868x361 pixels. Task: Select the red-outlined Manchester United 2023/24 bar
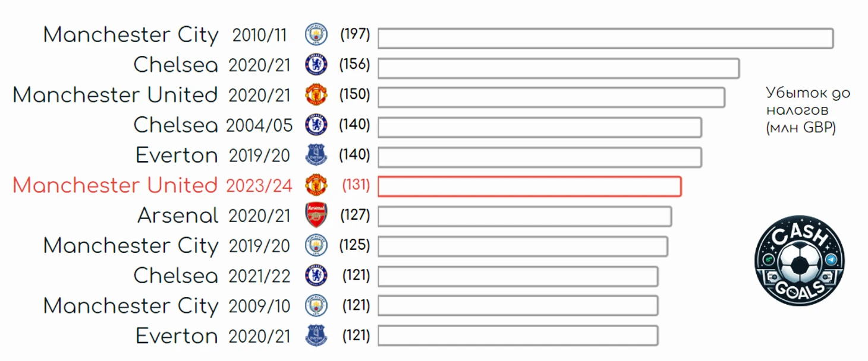point(530,186)
